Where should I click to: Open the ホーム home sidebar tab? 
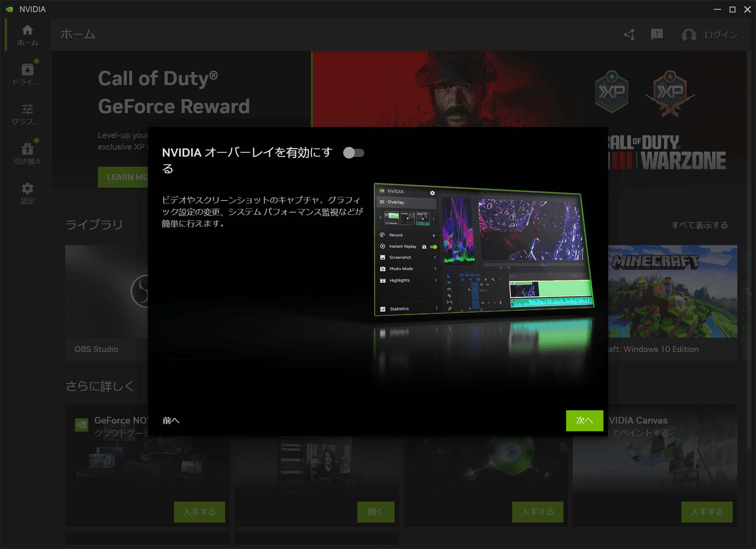pyautogui.click(x=28, y=35)
